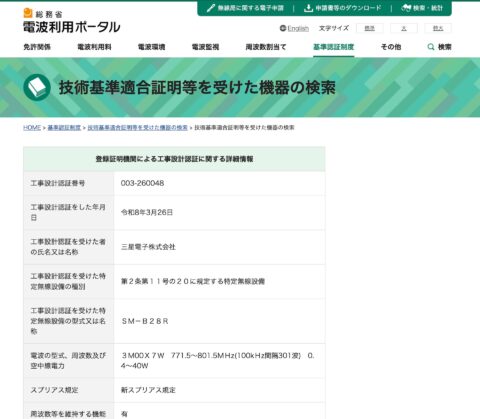Image resolution: width=480 pixels, height=419 pixels.
Task: Click the date 令和8年3月26日
Action: [147, 212]
